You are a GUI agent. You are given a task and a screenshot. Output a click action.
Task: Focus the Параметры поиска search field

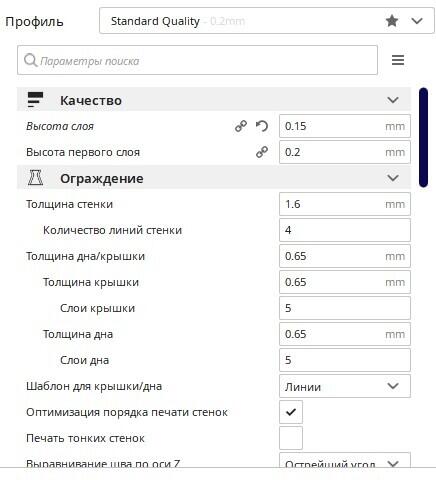pyautogui.click(x=197, y=60)
